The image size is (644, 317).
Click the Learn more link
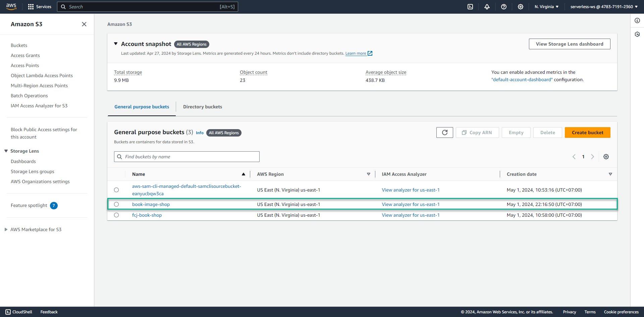click(356, 53)
